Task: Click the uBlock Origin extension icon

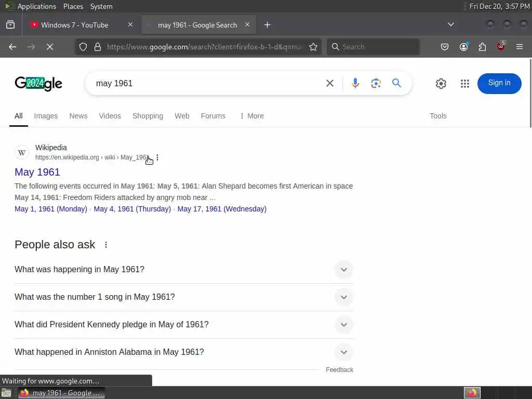Action: (x=501, y=46)
